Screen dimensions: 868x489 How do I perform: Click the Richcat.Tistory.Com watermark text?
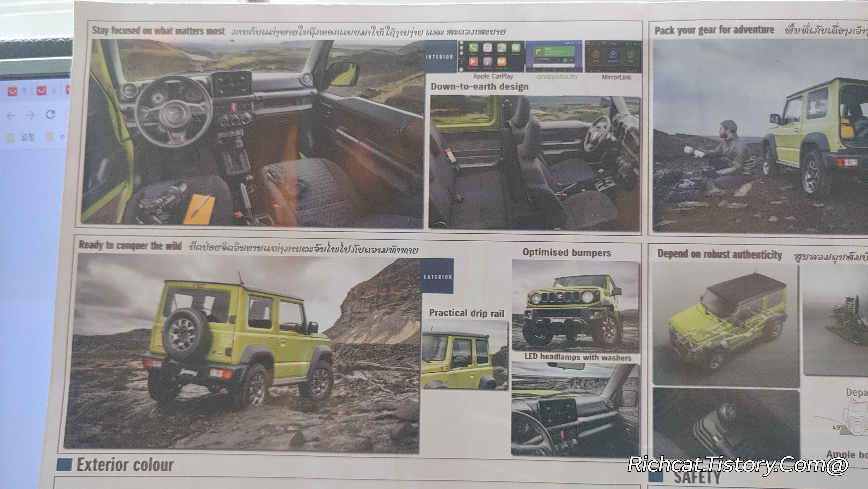tap(738, 465)
